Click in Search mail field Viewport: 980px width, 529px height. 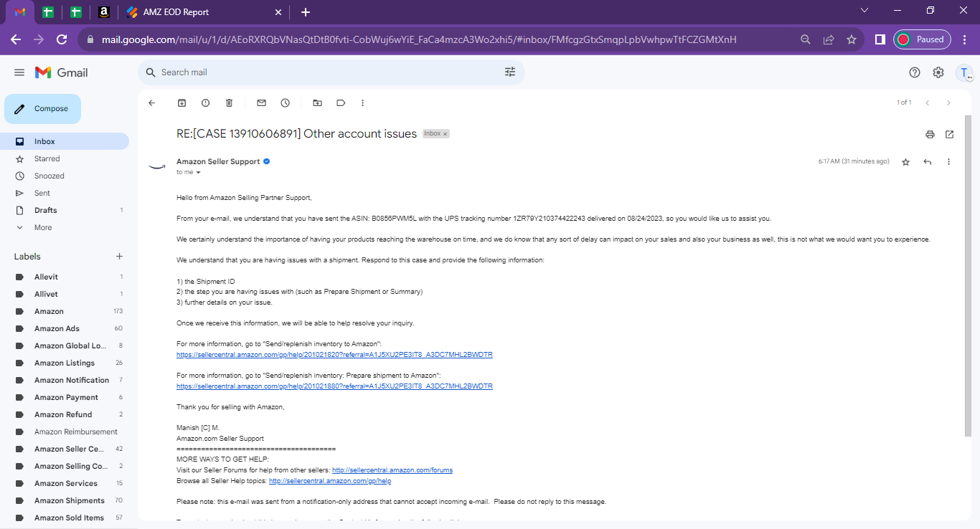point(330,72)
